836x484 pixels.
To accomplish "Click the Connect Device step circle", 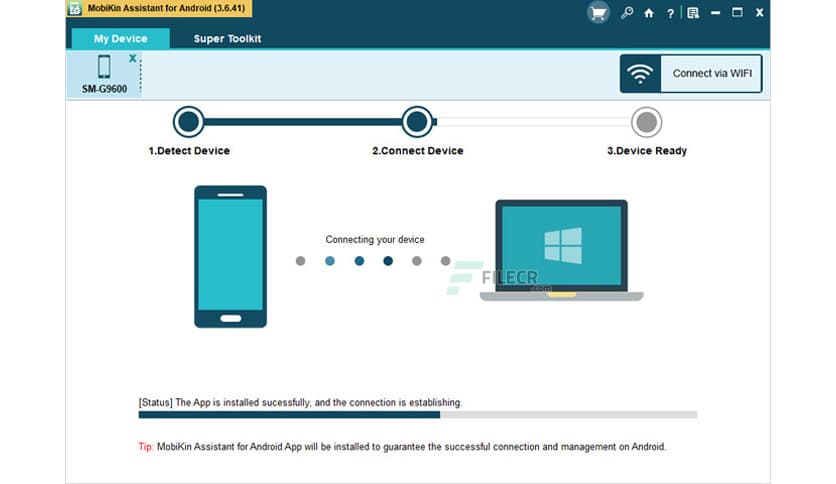I will pos(417,122).
